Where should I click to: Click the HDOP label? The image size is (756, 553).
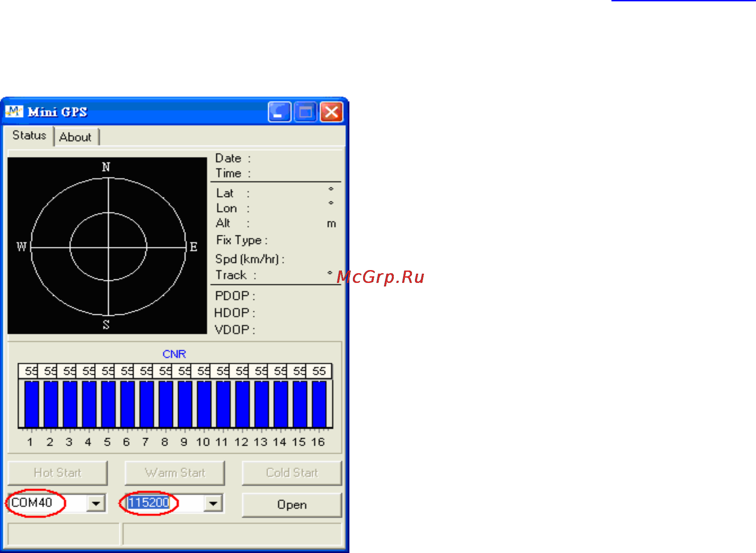tap(235, 313)
